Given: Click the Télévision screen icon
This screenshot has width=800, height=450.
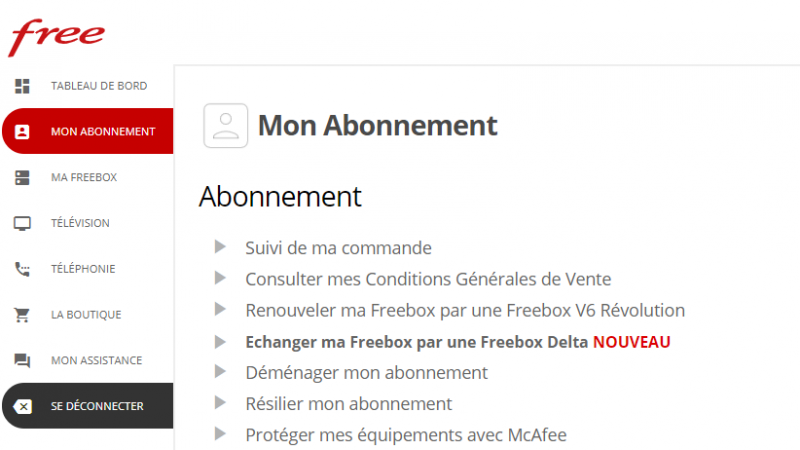Looking at the screenshot, I should tap(22, 223).
